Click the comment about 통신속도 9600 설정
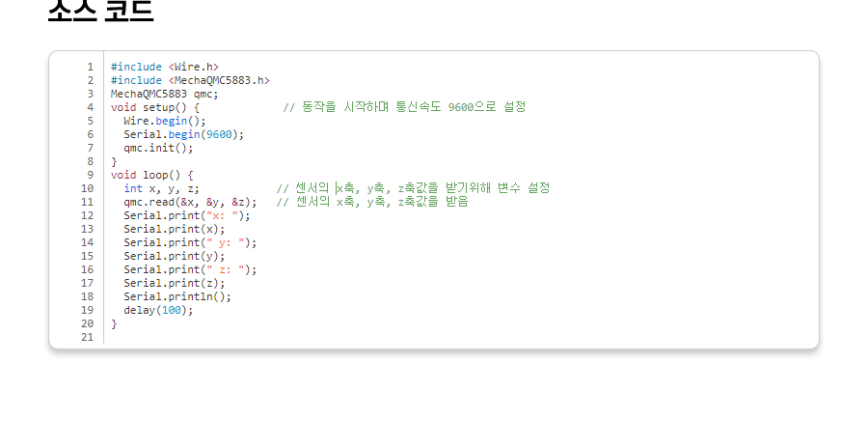This screenshot has height=447, width=868. coord(404,107)
